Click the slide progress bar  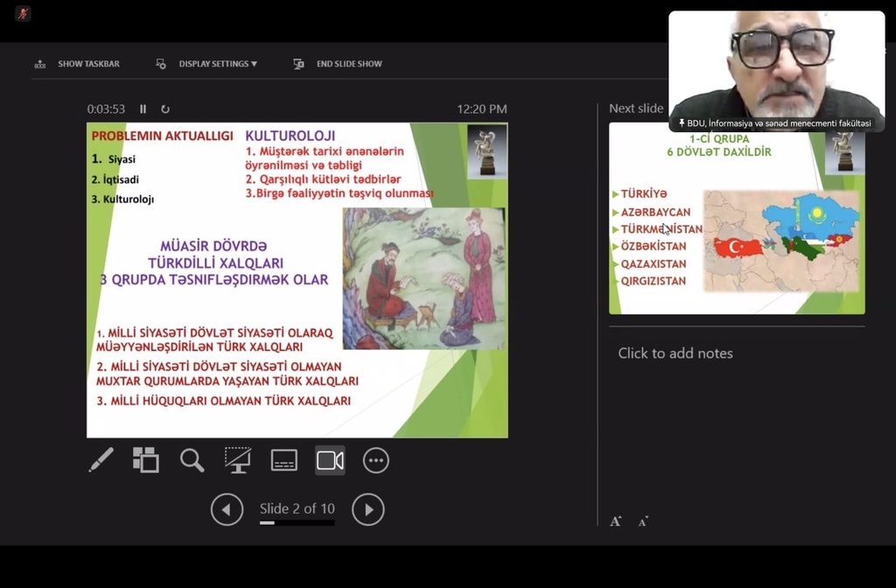pyautogui.click(x=297, y=523)
